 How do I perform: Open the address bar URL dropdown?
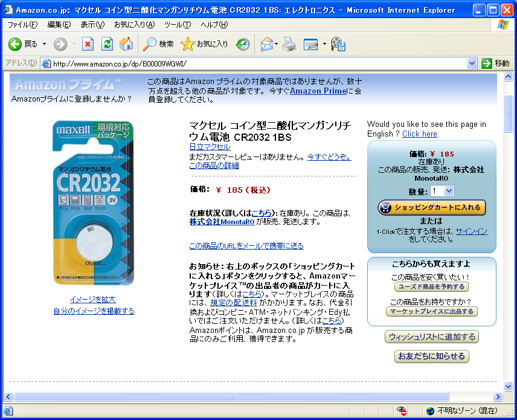click(472, 63)
